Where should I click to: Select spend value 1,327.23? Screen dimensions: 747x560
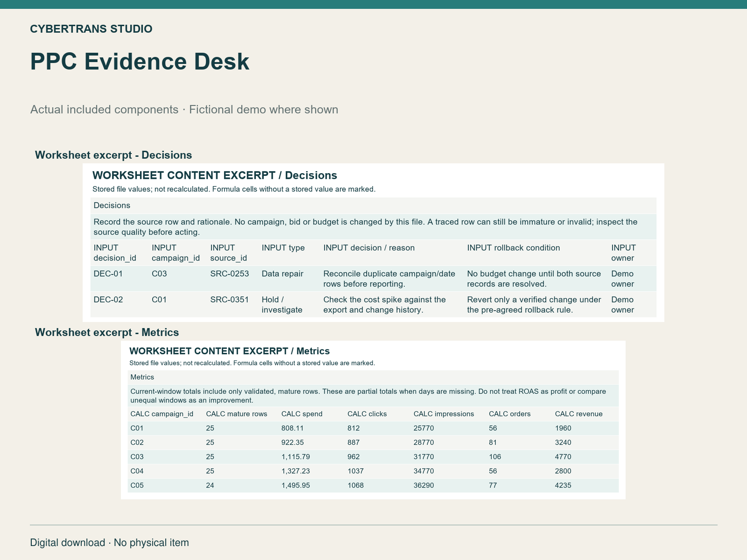point(296,471)
